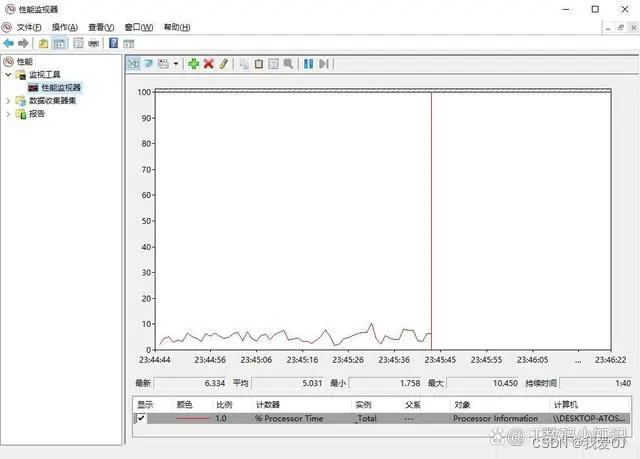The image size is (640, 459).
Task: Click the \\DESKTOP-ATOS... computer cell
Action: click(x=589, y=418)
